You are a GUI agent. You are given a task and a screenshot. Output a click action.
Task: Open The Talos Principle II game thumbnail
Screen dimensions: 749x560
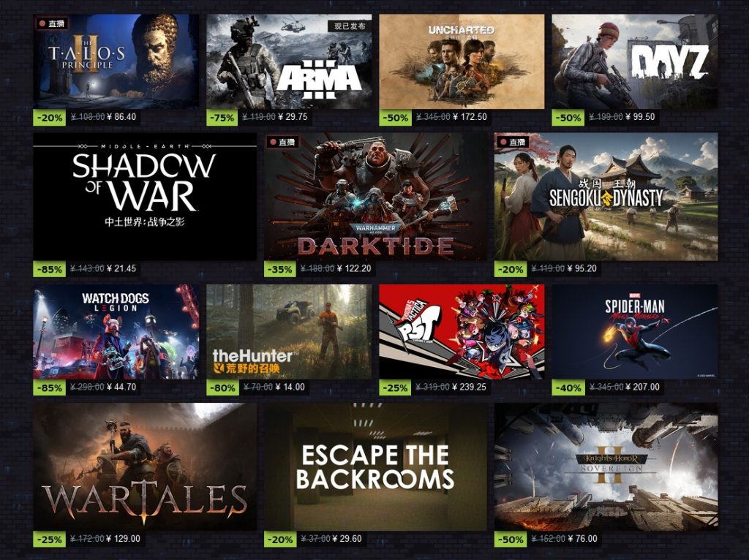116,61
